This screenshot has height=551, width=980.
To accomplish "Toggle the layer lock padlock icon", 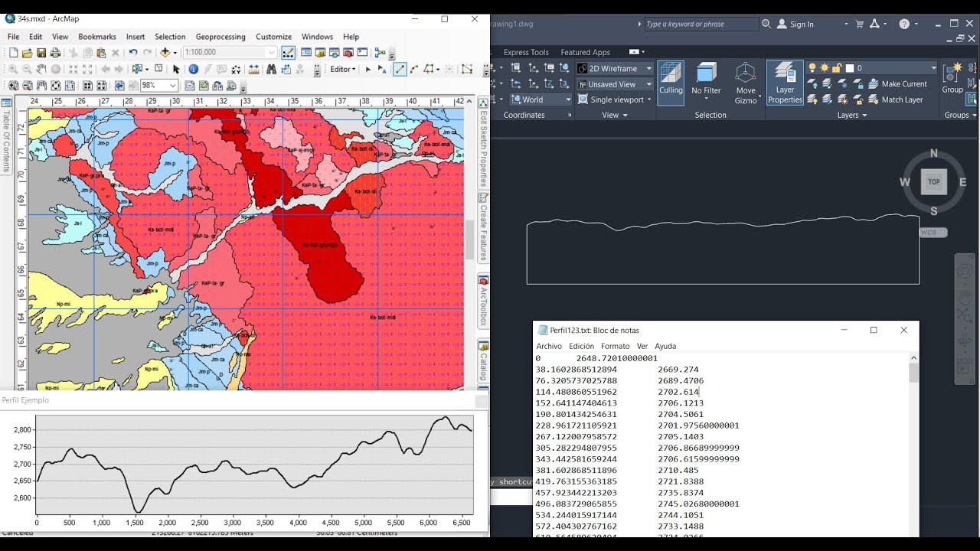I will pos(836,68).
